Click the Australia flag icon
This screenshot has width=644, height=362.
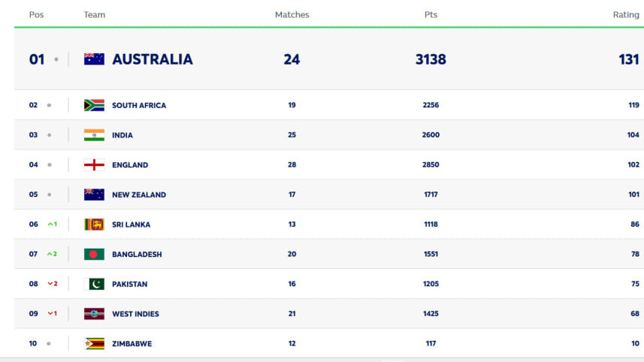pyautogui.click(x=94, y=59)
